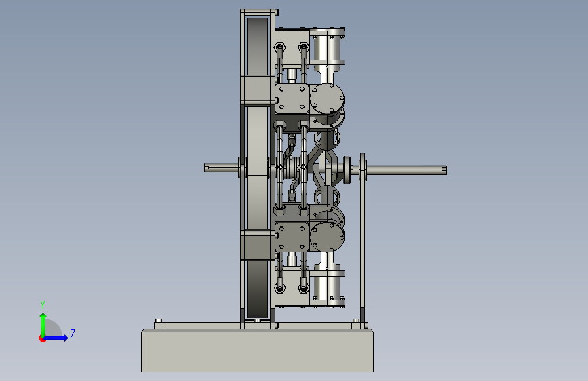Click the red X axis origin dot
588x381 pixels.
point(42,338)
